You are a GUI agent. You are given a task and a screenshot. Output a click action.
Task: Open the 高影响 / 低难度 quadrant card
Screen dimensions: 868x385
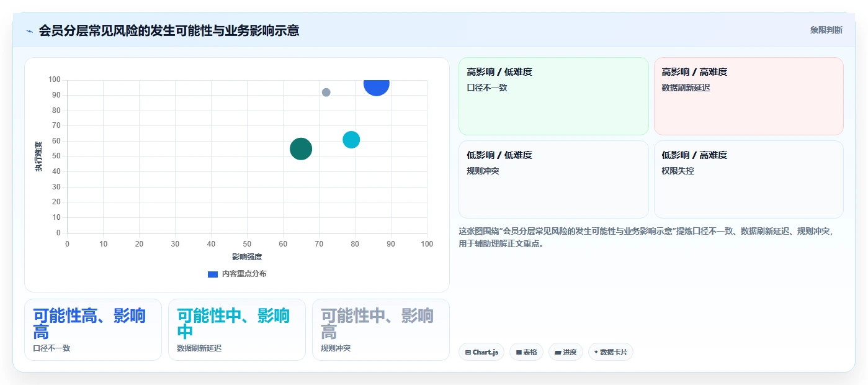pyautogui.click(x=553, y=96)
